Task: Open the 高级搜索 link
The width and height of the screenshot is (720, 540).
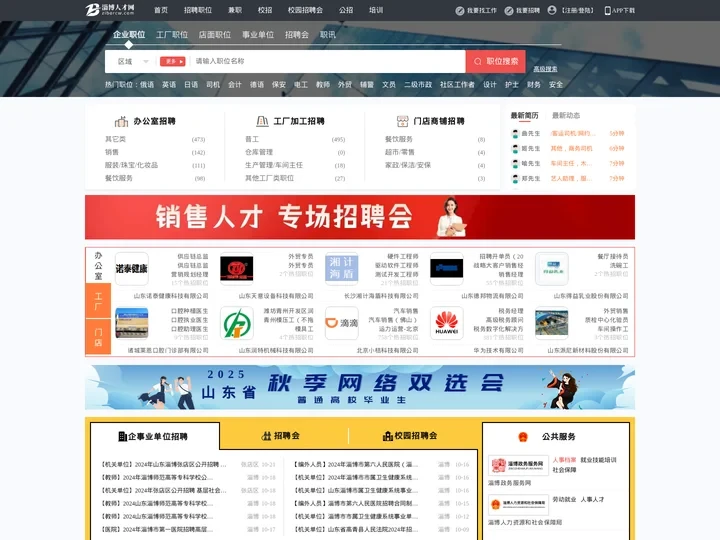Action: point(545,69)
